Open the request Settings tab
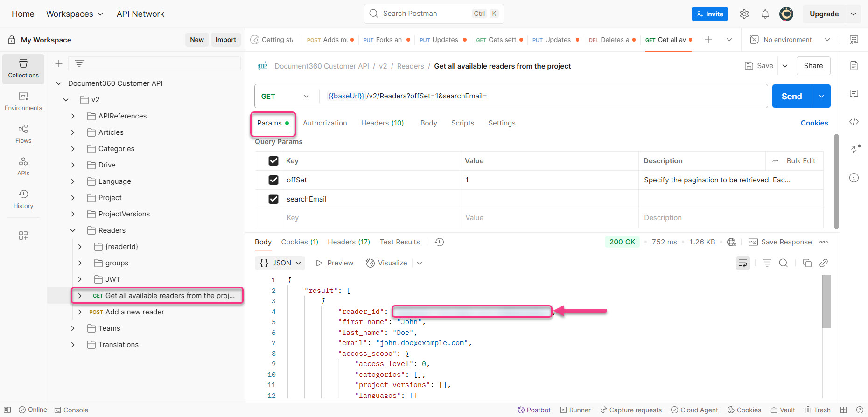The height and width of the screenshot is (417, 868). 502,123
